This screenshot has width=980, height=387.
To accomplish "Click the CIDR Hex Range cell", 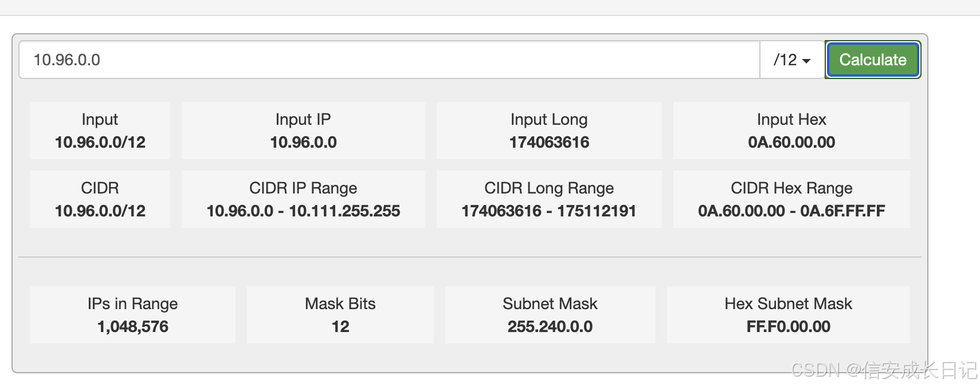I will coord(791,199).
